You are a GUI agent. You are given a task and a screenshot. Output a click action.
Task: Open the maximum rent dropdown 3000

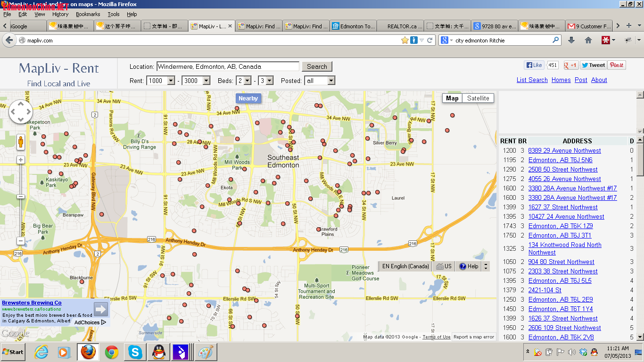pyautogui.click(x=196, y=81)
